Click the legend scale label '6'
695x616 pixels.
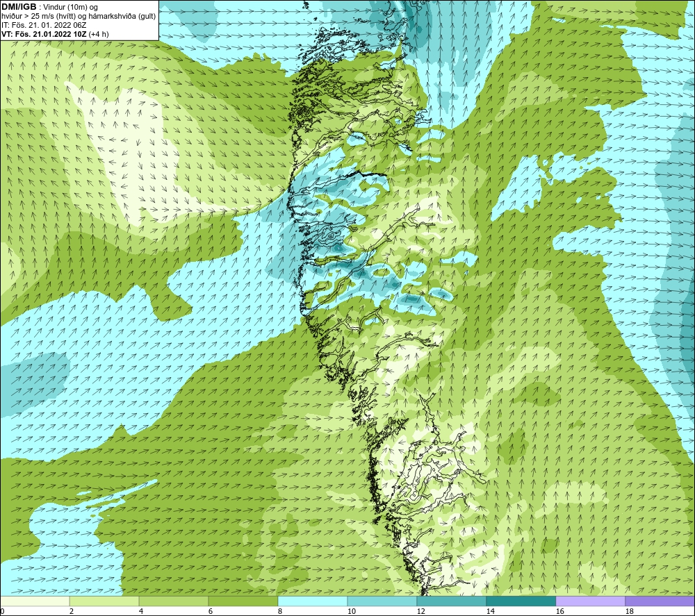coord(210,611)
